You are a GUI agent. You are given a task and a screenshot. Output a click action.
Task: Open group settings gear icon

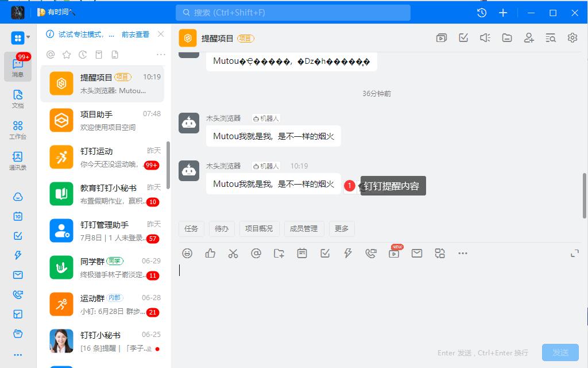[572, 38]
